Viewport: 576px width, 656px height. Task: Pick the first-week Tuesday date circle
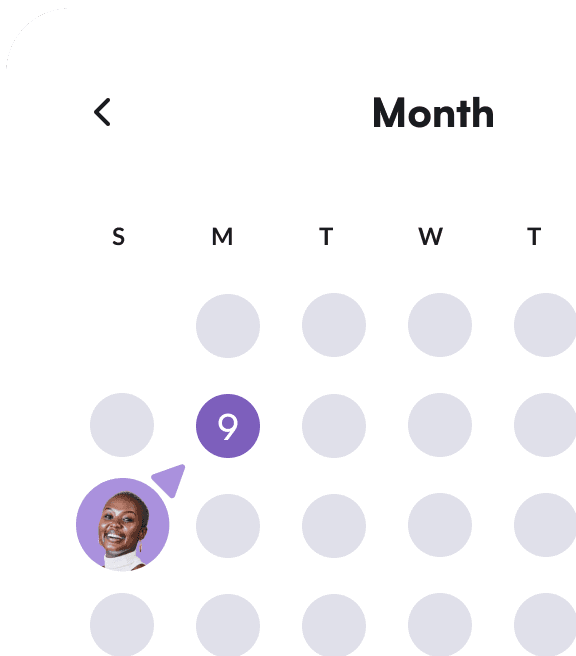click(334, 325)
